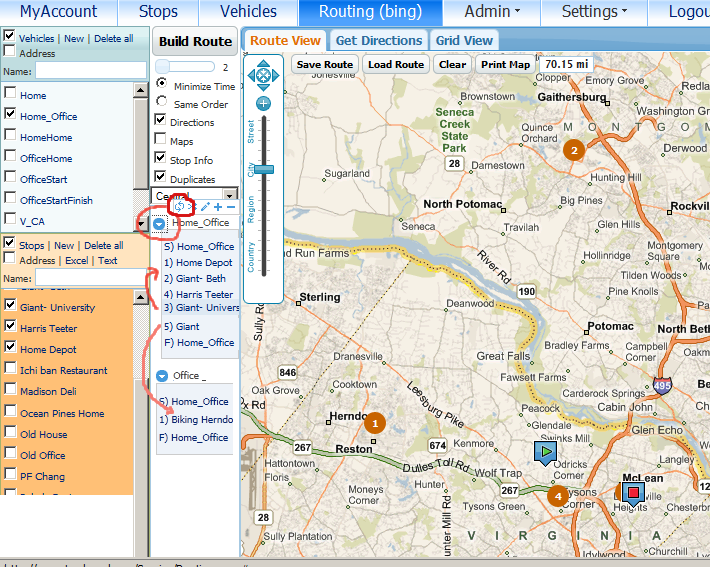Select route stop '1) Home Depot'
710x567 pixels.
pyautogui.click(x=198, y=263)
